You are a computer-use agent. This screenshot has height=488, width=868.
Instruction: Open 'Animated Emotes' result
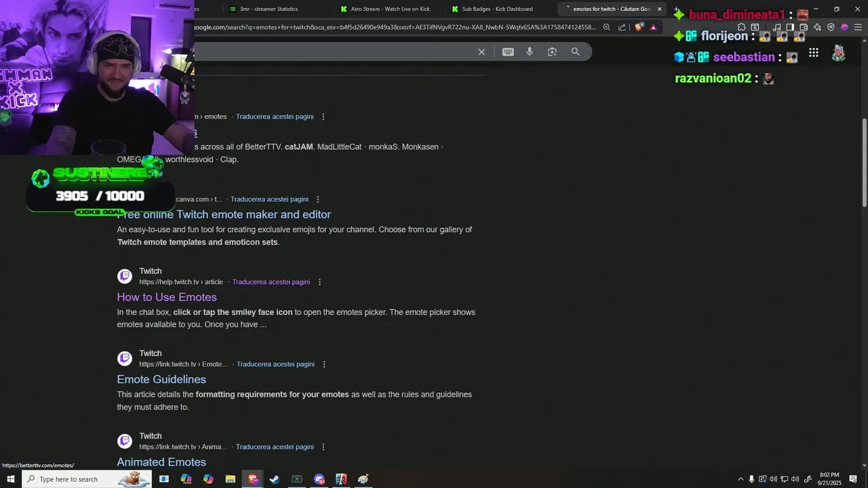pos(161,462)
